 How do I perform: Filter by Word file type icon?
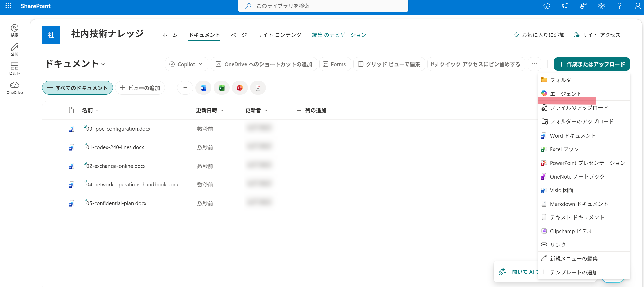point(203,88)
